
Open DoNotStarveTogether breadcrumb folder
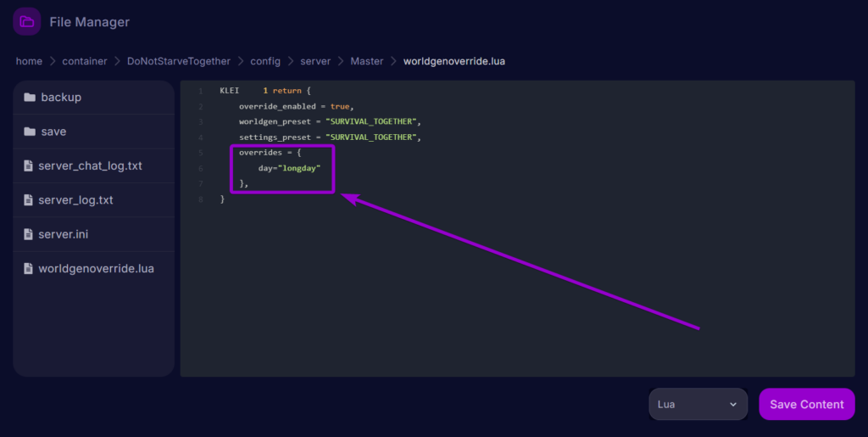178,61
